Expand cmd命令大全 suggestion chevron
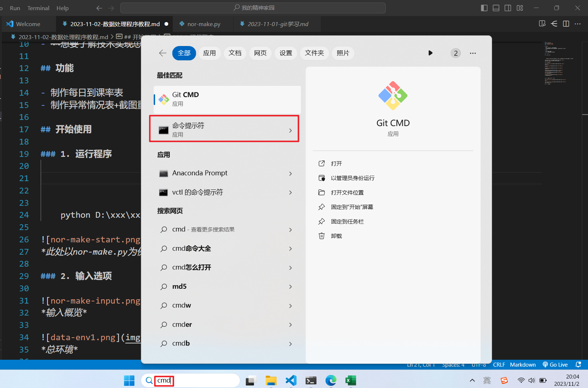 click(290, 249)
